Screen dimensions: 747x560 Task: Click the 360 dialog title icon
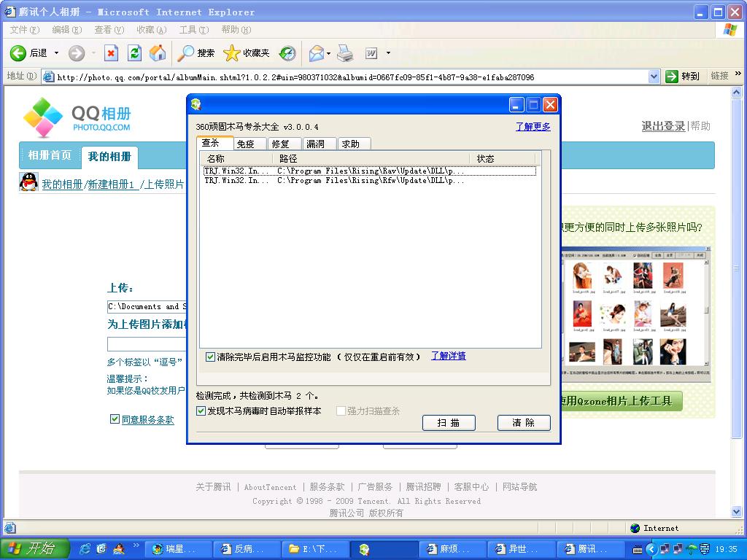coord(196,104)
